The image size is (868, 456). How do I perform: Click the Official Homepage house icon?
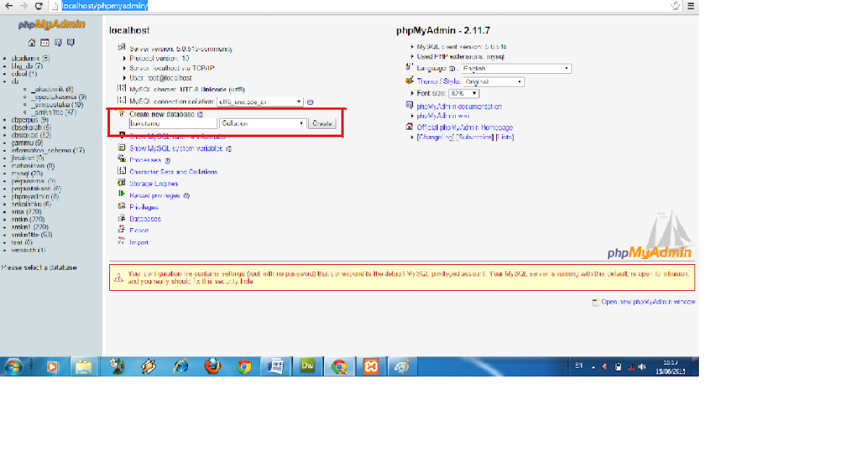410,127
